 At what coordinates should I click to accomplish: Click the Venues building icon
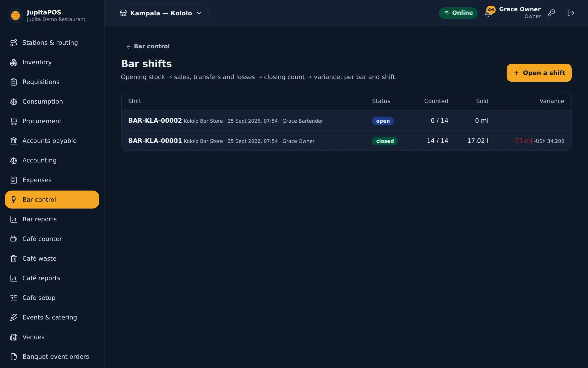point(14,337)
